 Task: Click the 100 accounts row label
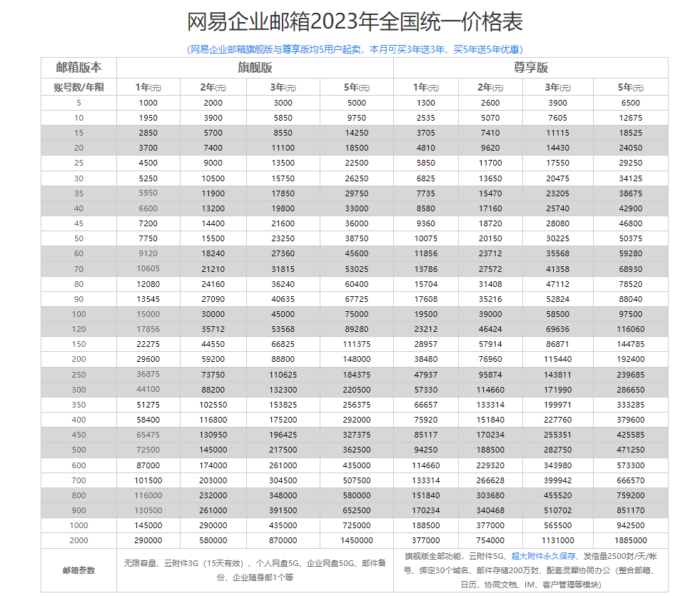coord(78,314)
